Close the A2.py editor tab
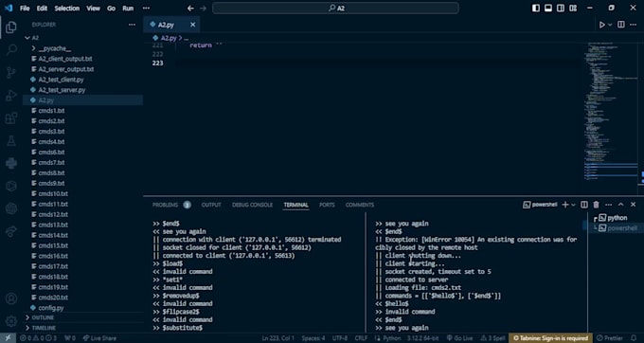 pos(192,25)
